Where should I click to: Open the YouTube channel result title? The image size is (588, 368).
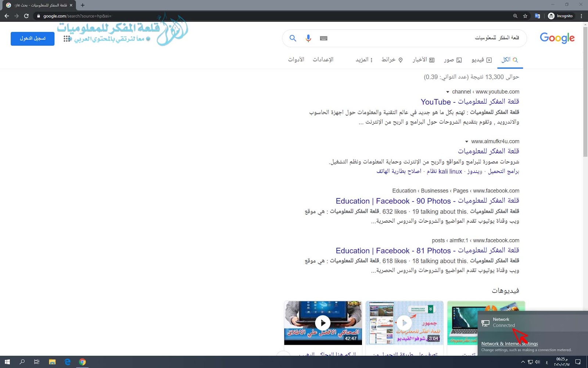click(470, 102)
